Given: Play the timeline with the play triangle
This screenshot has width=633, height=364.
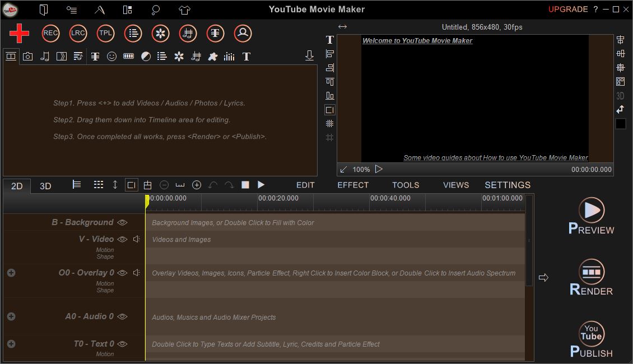Looking at the screenshot, I should point(261,184).
